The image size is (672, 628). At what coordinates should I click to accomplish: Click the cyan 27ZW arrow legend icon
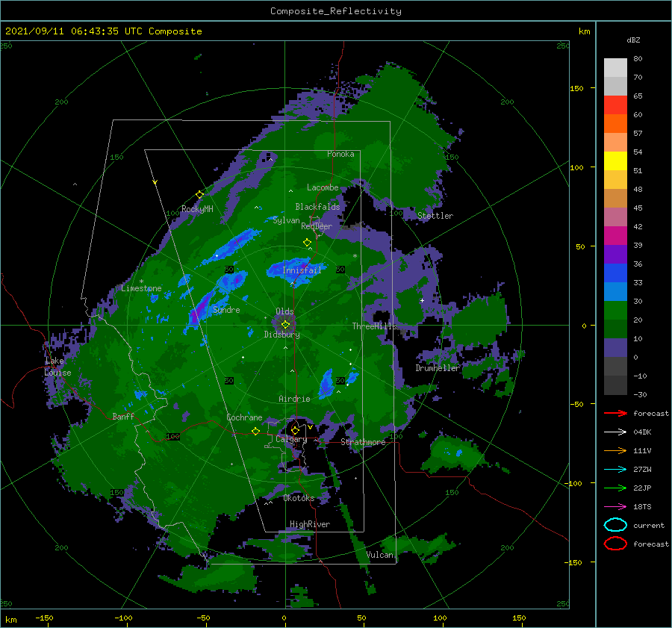point(615,470)
